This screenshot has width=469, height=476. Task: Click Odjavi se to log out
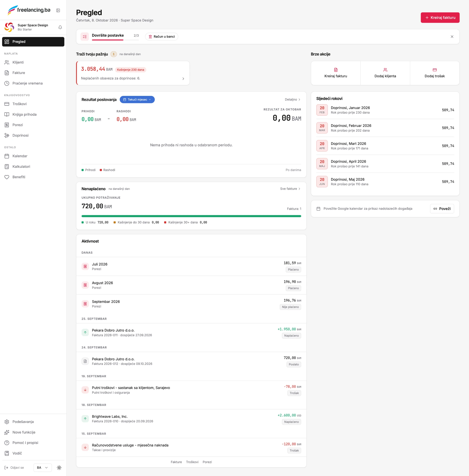[x=14, y=468]
